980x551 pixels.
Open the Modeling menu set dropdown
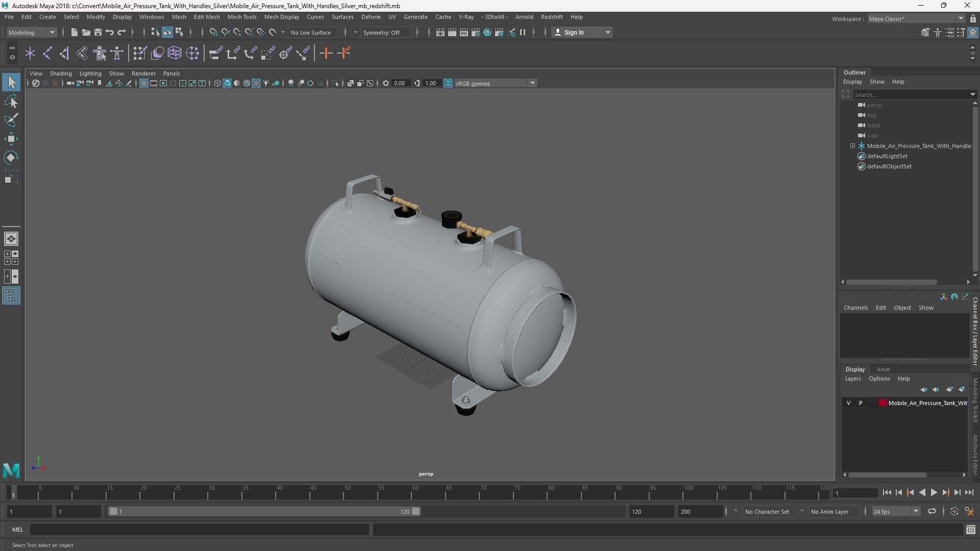click(x=32, y=32)
